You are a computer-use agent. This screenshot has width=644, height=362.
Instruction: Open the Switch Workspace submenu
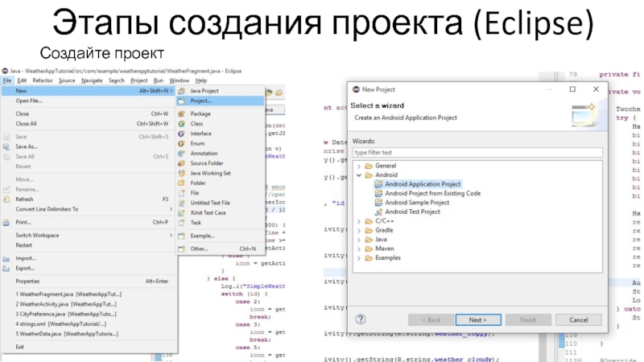click(90, 235)
